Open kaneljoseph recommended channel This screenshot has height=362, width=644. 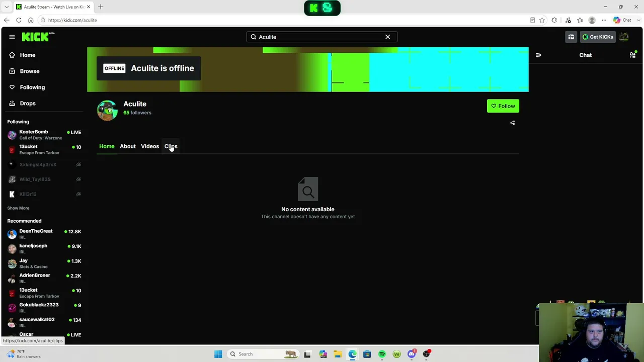(x=44, y=248)
